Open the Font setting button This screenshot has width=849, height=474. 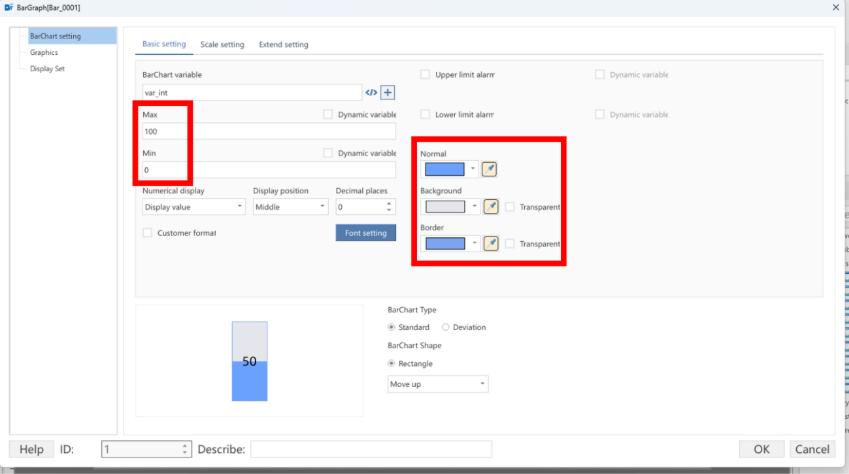[x=365, y=233]
